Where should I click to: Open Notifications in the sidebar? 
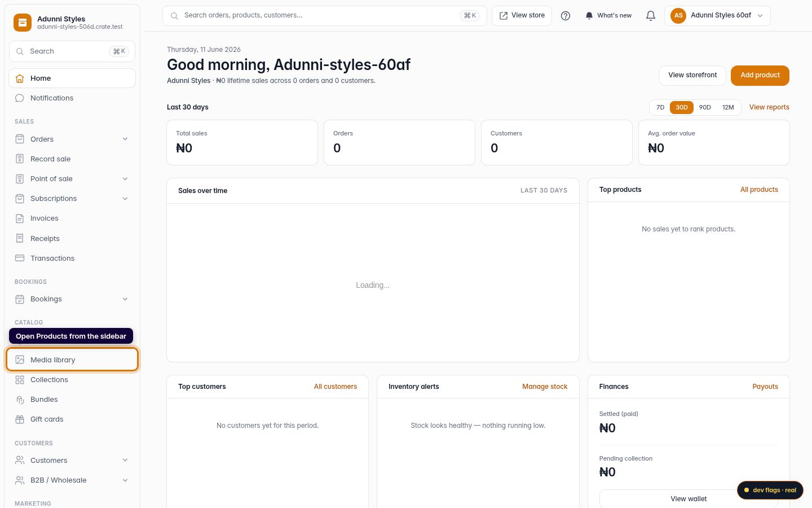[x=72, y=98]
